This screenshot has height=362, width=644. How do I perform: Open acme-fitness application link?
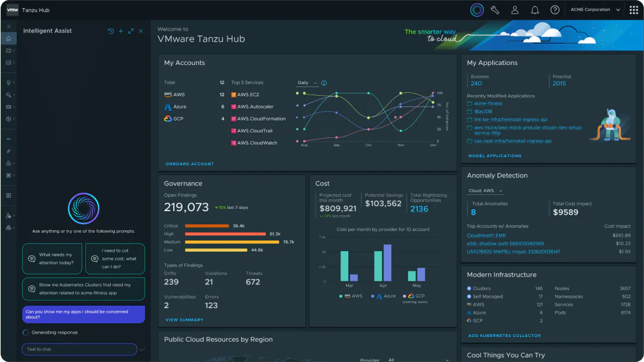pyautogui.click(x=488, y=103)
